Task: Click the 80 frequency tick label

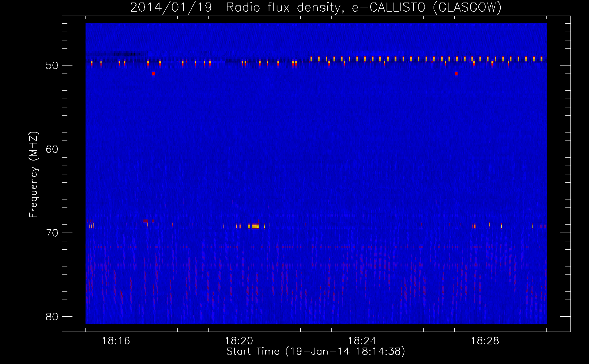Action: click(52, 317)
